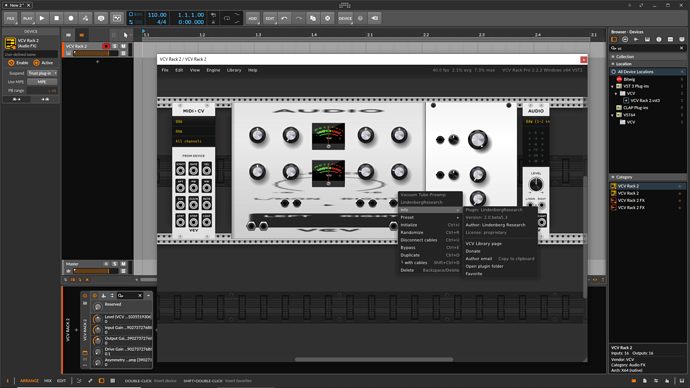
Task: Show devices tab in Browser panel
Action: pyautogui.click(x=614, y=40)
